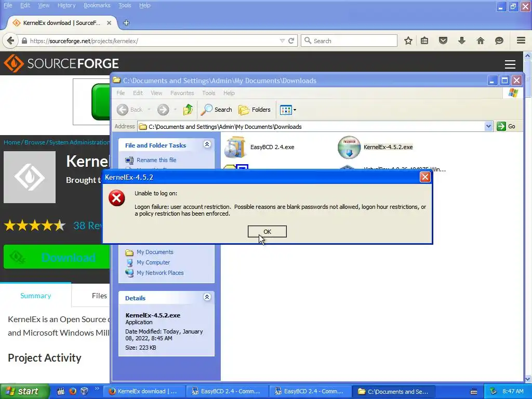Click Rename this file link

[156, 160]
